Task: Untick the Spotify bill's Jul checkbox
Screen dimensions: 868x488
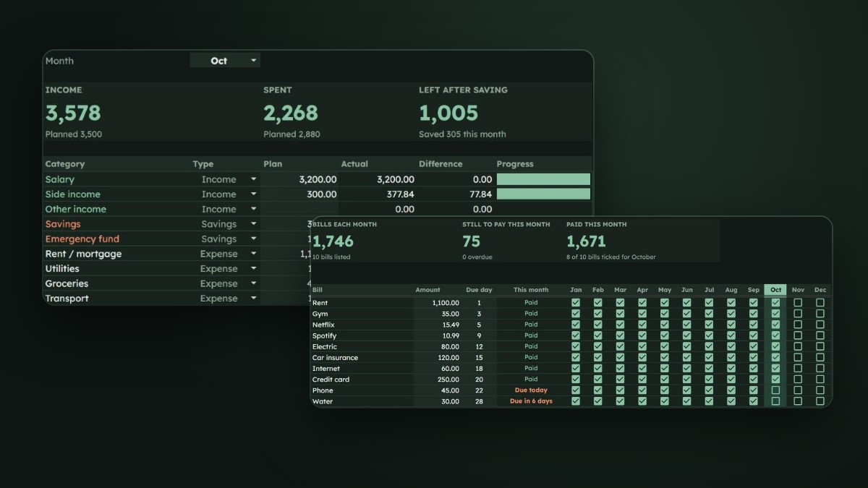Action: [x=709, y=335]
